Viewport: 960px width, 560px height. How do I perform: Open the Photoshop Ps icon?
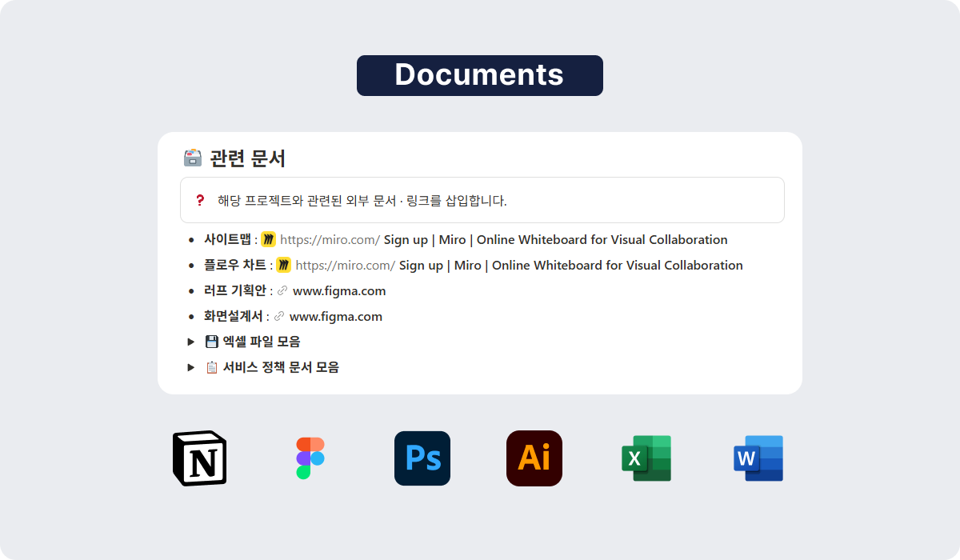[x=422, y=458]
